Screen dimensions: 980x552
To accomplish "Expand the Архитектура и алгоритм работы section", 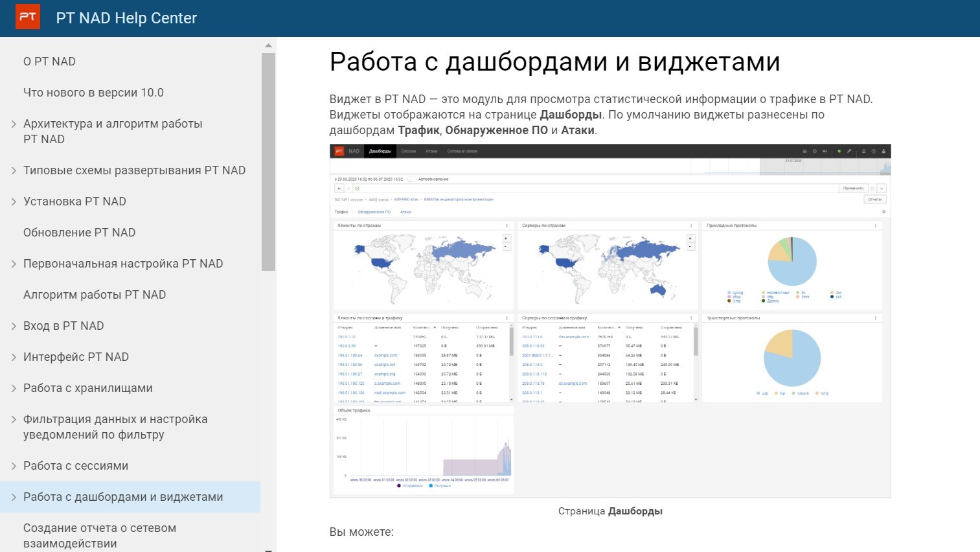I will (x=14, y=124).
